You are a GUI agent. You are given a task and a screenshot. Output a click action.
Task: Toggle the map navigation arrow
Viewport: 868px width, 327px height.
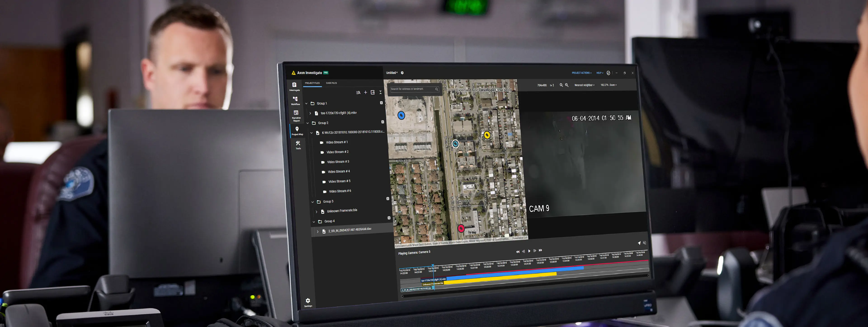click(x=639, y=243)
